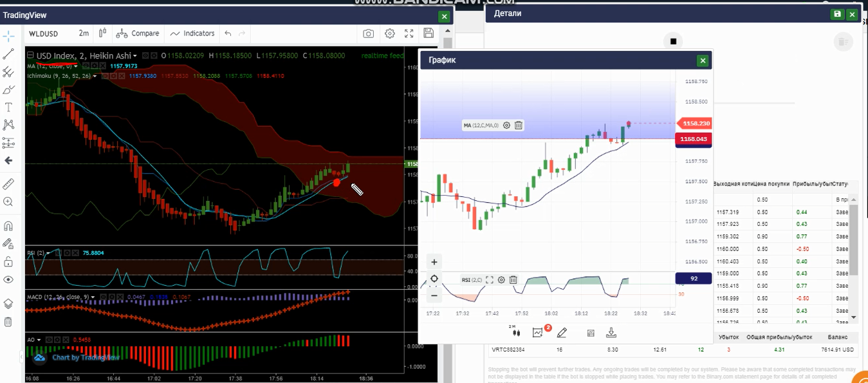The image size is (868, 383).
Task: Toggle hide all drawings eye icon
Action: [8, 279]
